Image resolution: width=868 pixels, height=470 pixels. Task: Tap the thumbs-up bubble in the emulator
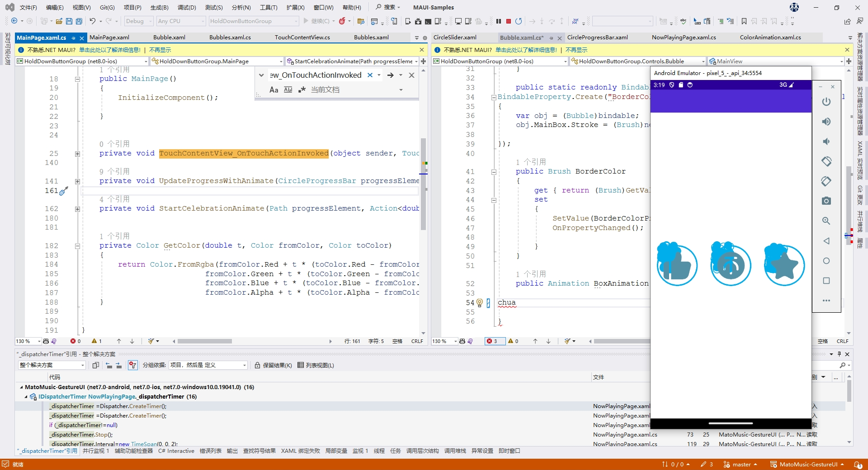click(677, 265)
